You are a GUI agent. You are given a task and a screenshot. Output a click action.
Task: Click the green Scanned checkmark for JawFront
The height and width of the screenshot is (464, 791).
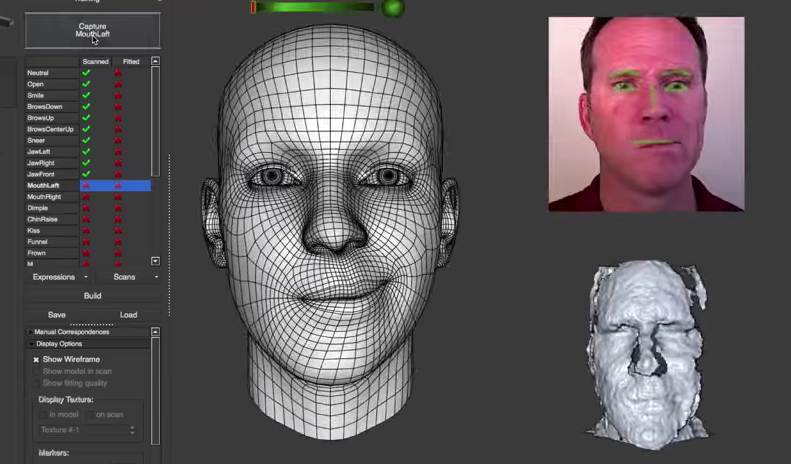pos(86,174)
